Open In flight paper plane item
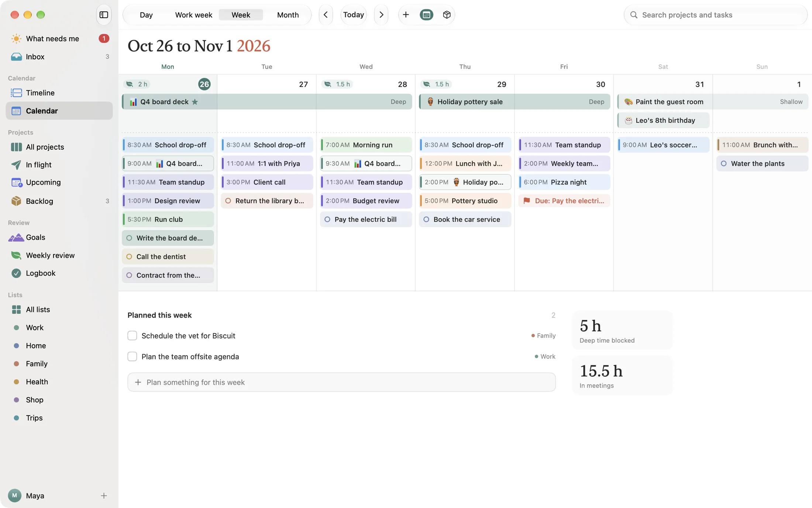Viewport: 812px width, 508px height. click(59, 165)
